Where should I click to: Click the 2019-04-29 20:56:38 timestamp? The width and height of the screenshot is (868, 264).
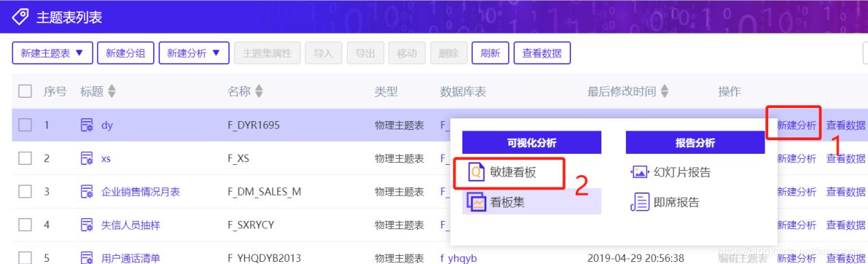point(635,258)
